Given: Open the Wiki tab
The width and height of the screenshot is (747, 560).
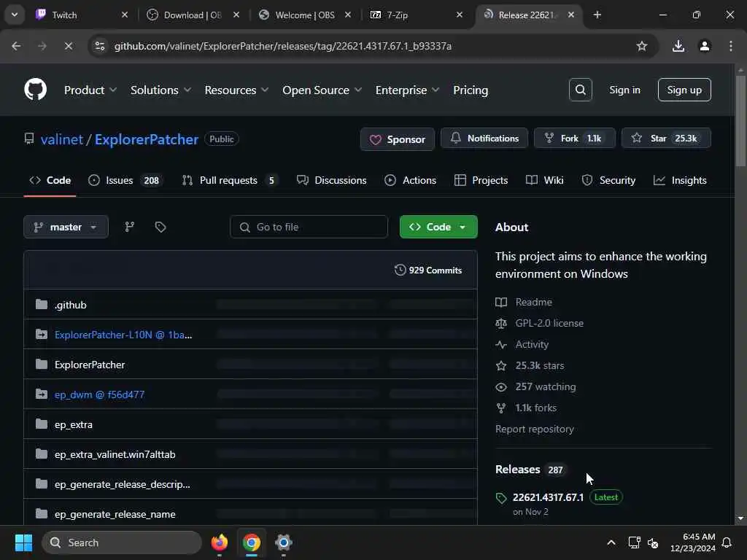Looking at the screenshot, I should 544,180.
